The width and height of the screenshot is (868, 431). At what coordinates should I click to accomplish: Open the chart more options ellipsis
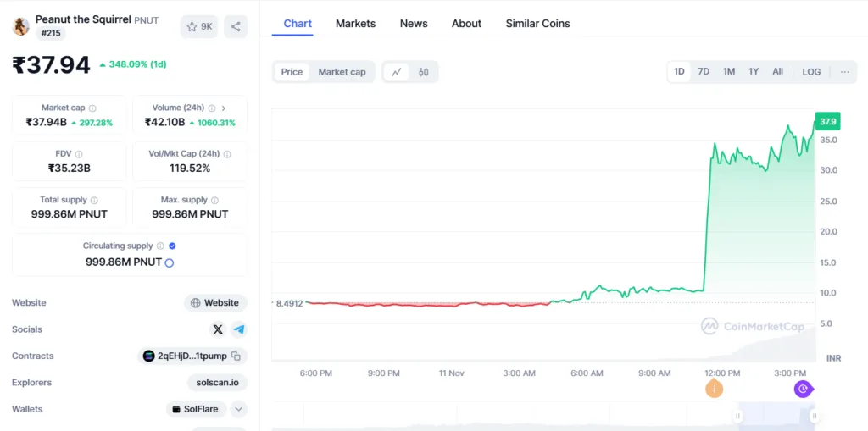(x=845, y=72)
